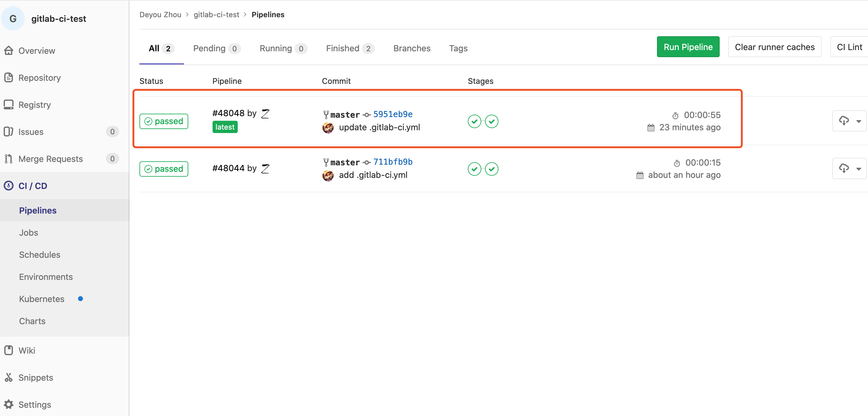This screenshot has height=416, width=868.
Task: Click the Repository file icon
Action: 9,77
